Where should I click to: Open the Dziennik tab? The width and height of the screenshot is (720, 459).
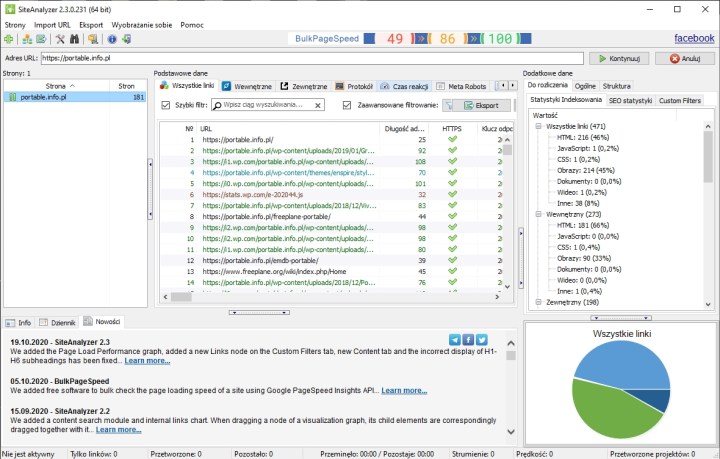(57, 322)
